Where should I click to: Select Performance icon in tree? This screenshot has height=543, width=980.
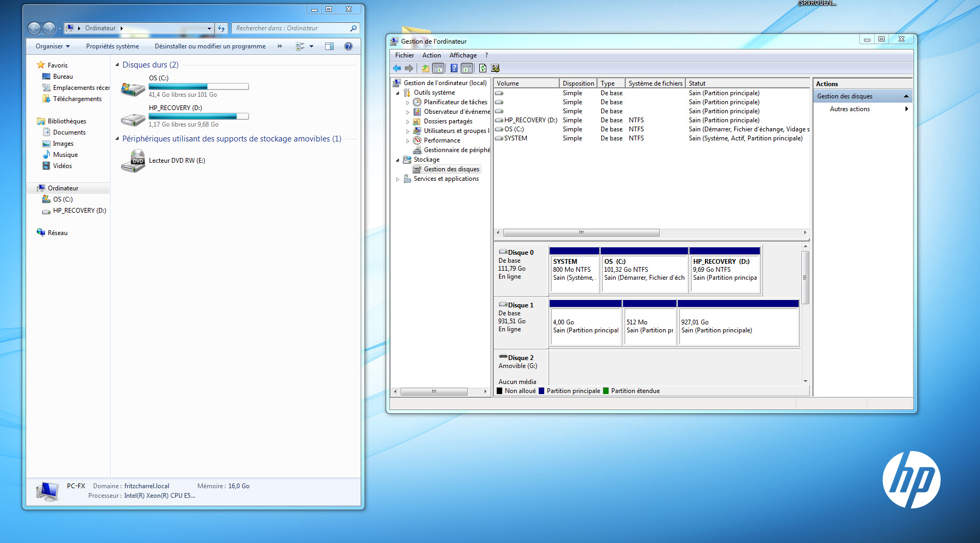(x=417, y=140)
